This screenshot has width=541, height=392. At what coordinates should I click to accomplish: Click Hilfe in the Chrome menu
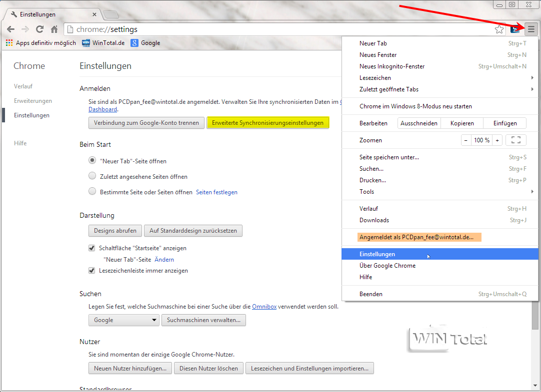point(440,277)
